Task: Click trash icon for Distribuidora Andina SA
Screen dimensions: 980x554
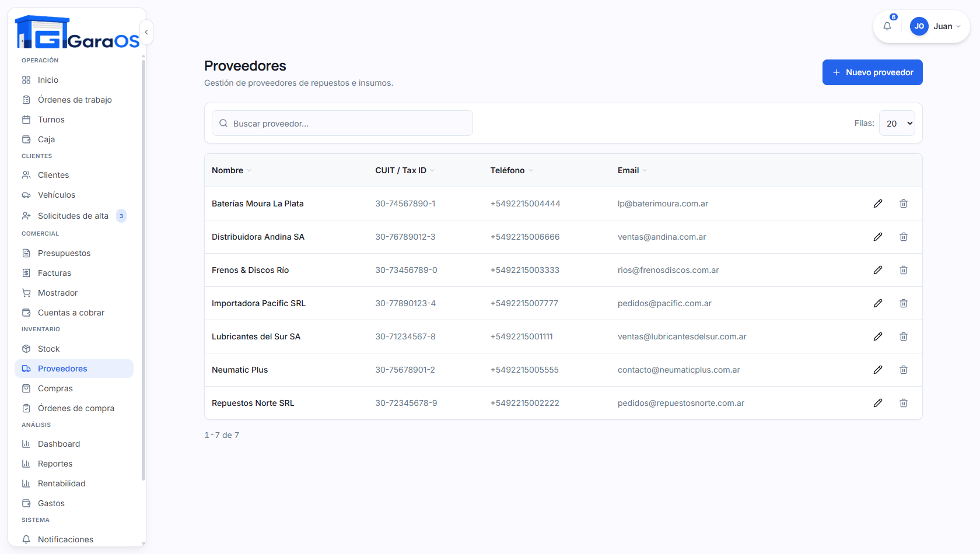Action: [904, 237]
